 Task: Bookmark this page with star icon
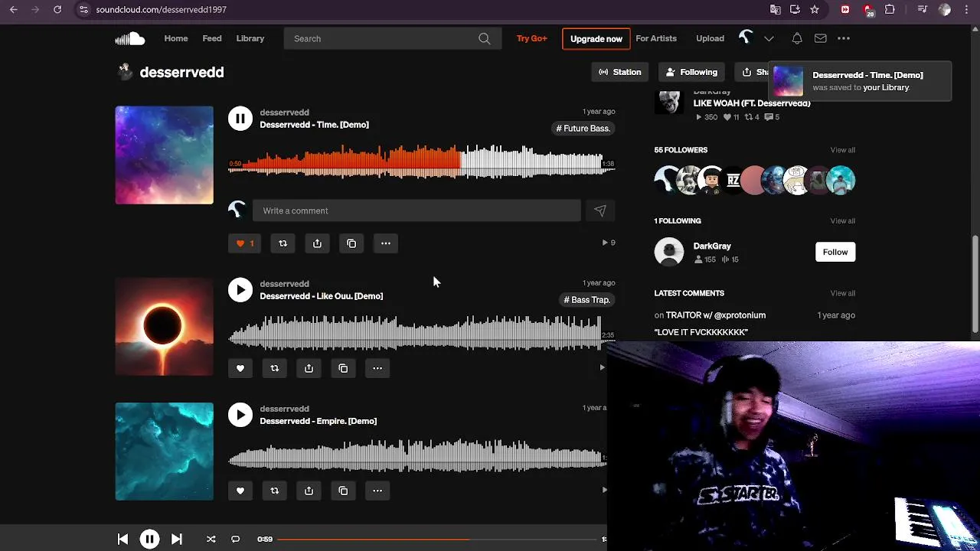[x=815, y=9]
